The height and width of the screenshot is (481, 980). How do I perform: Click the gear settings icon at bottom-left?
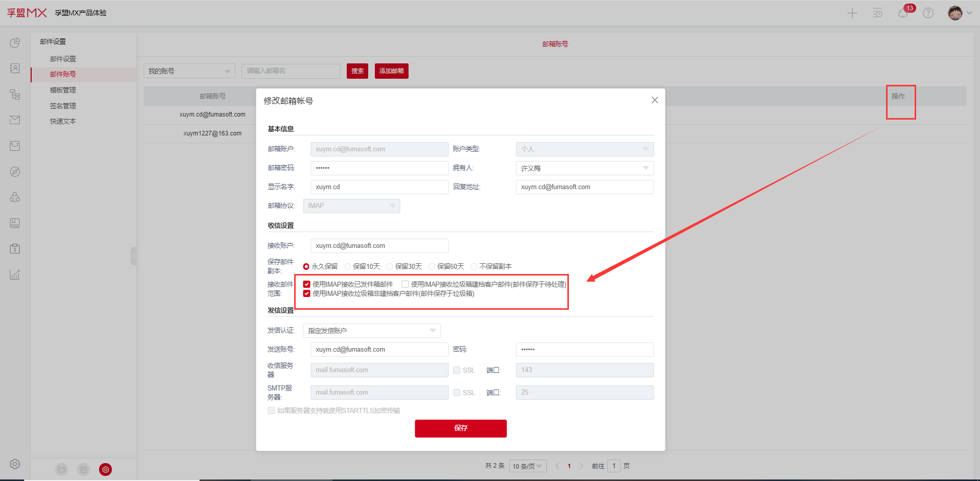(x=15, y=464)
